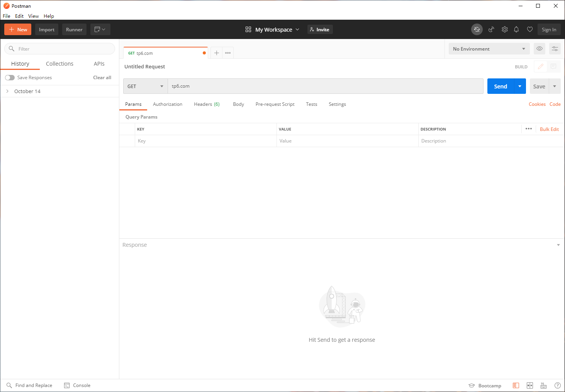Switch to the APIs tab

click(x=99, y=64)
